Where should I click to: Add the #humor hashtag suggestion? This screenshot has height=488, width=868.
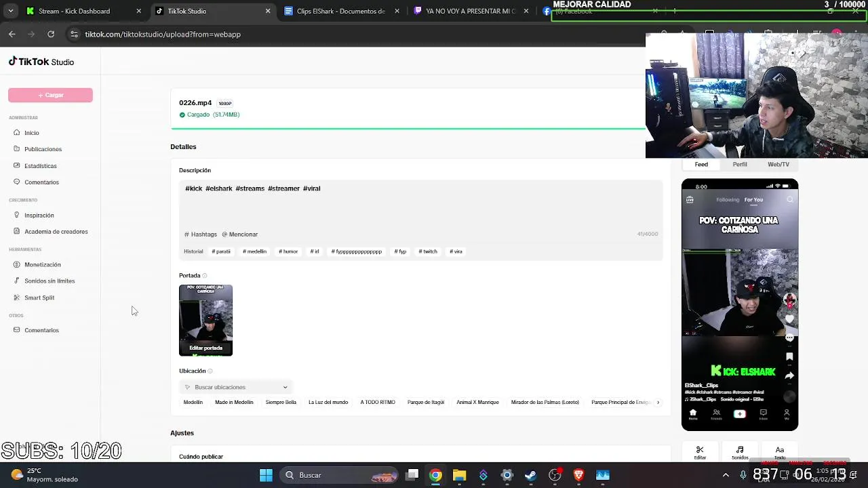pyautogui.click(x=288, y=251)
